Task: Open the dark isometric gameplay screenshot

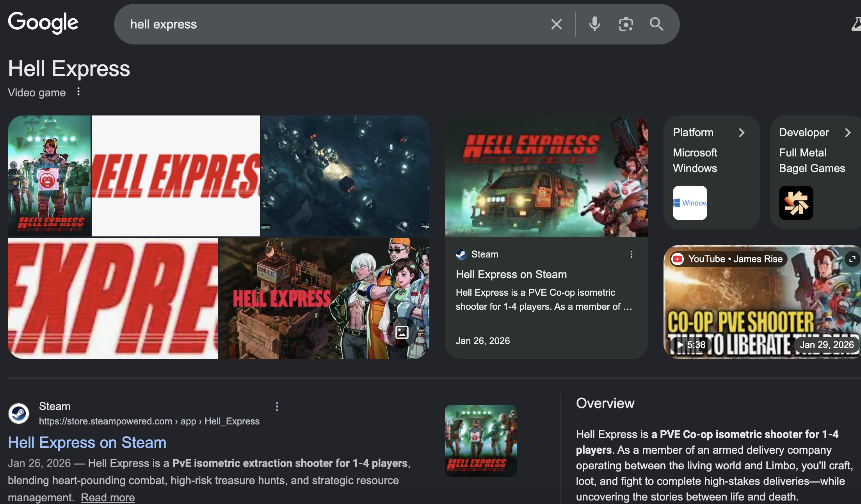Action: (345, 176)
